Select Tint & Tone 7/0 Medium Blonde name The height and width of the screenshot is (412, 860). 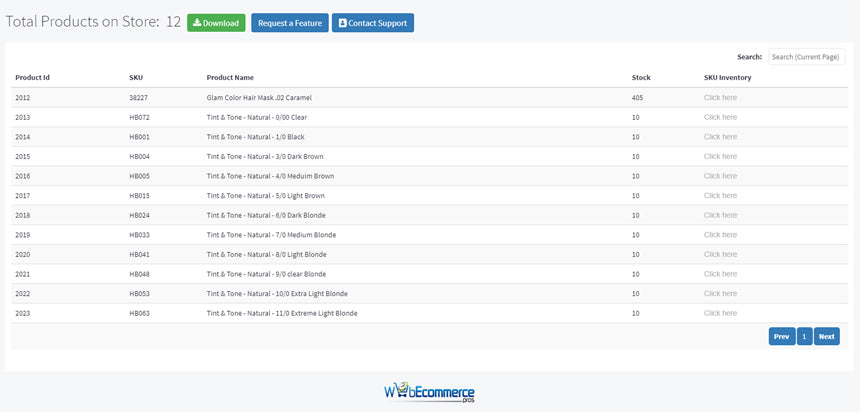point(271,235)
